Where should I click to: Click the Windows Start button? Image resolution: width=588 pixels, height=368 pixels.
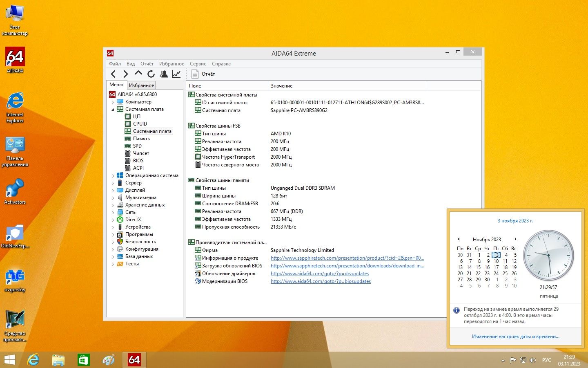click(9, 360)
